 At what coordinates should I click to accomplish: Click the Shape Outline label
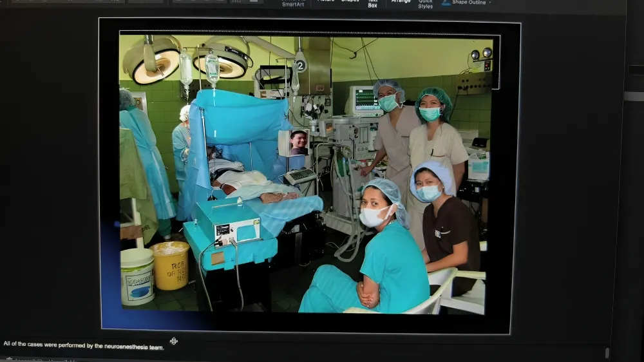pyautogui.click(x=469, y=3)
